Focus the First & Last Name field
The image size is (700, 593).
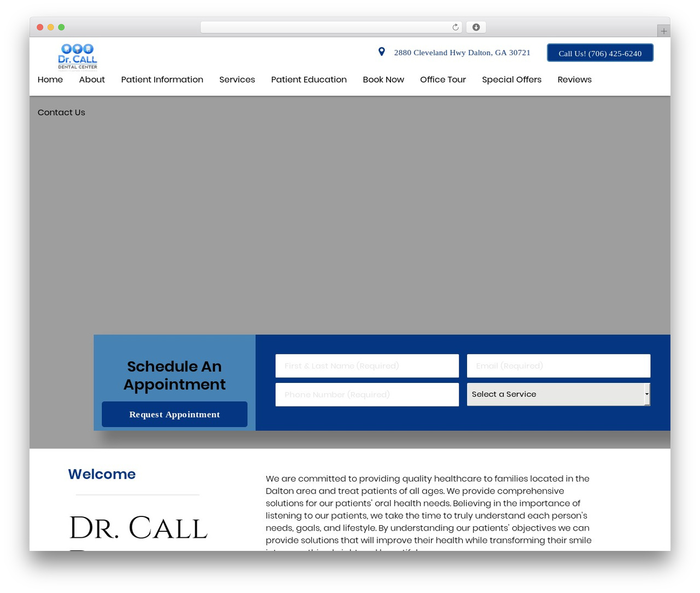[x=367, y=366]
